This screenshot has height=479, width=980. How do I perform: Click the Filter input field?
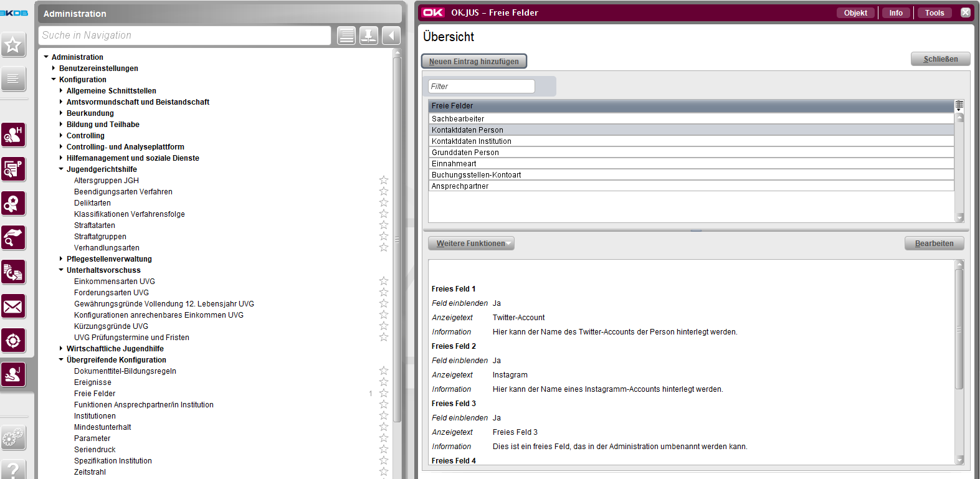pos(481,87)
